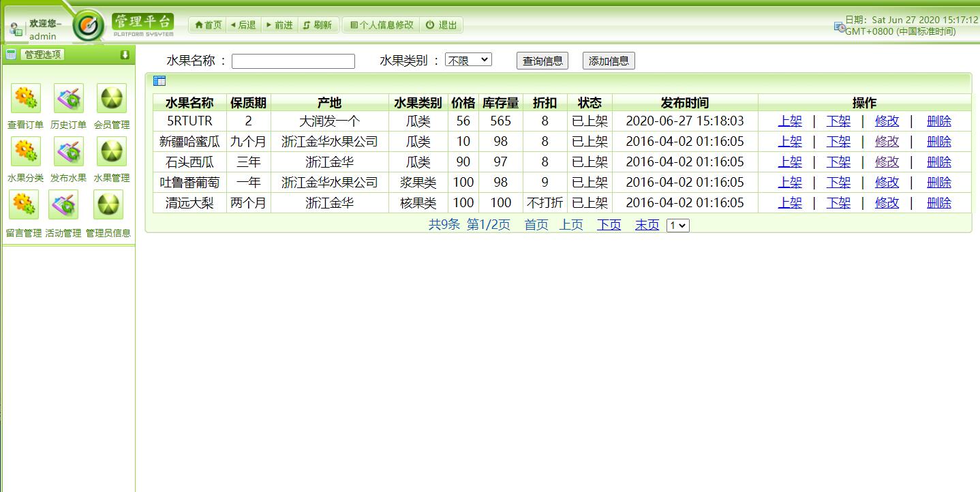Click the 查询信息 search button
Screen dimensions: 980x492
pos(542,60)
